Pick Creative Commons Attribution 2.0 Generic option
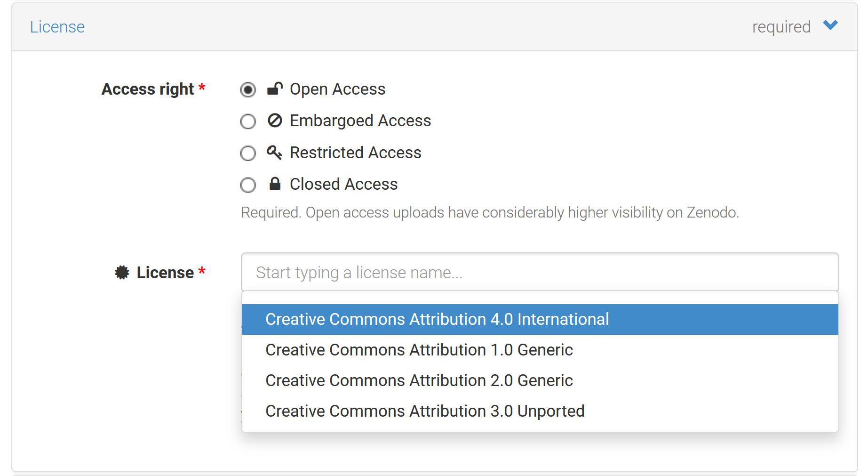The width and height of the screenshot is (868, 476). [x=419, y=380]
